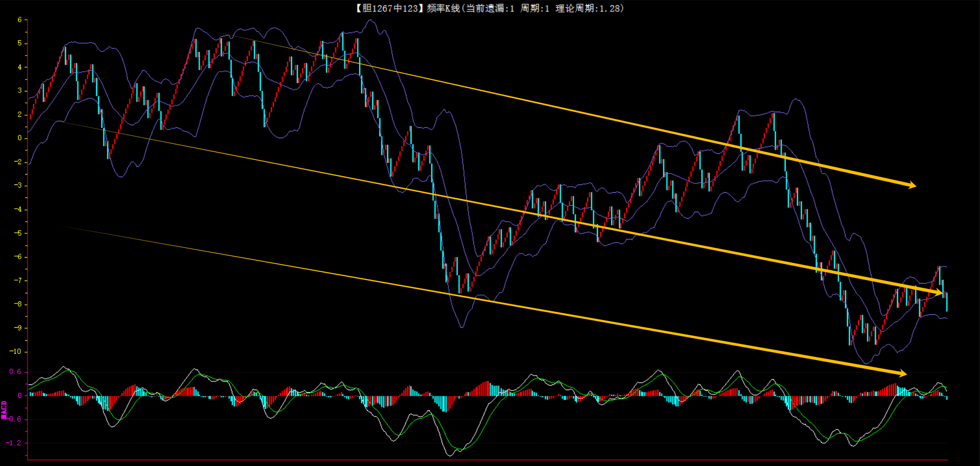Screen dimensions: 980x466
Task: Click the 6 label on price axis
Action: tap(20, 20)
